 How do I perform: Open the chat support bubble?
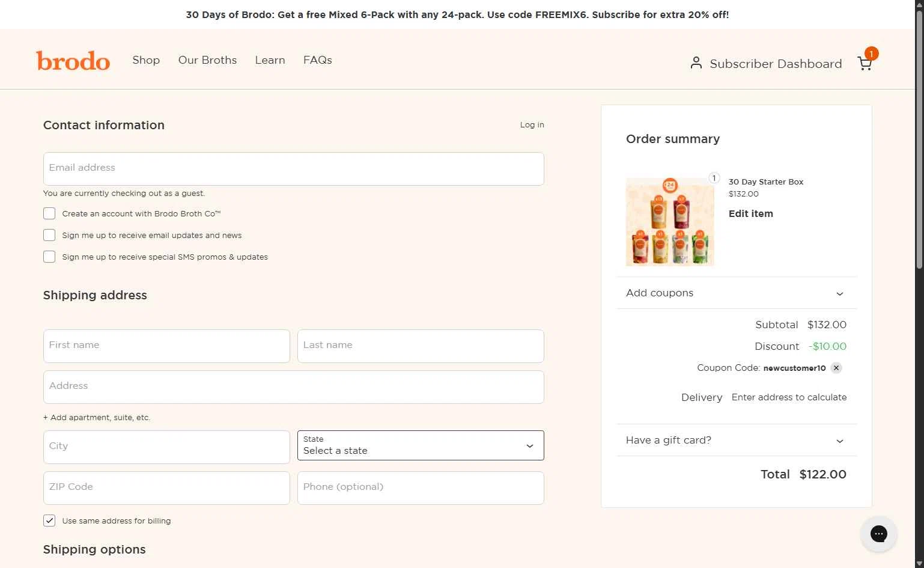point(878,533)
